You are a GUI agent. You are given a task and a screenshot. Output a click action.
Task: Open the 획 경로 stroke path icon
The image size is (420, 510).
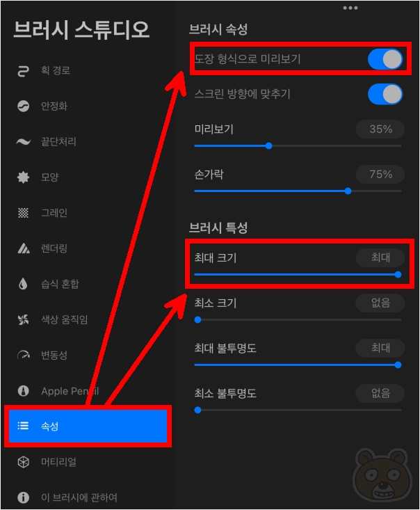pyautogui.click(x=23, y=70)
